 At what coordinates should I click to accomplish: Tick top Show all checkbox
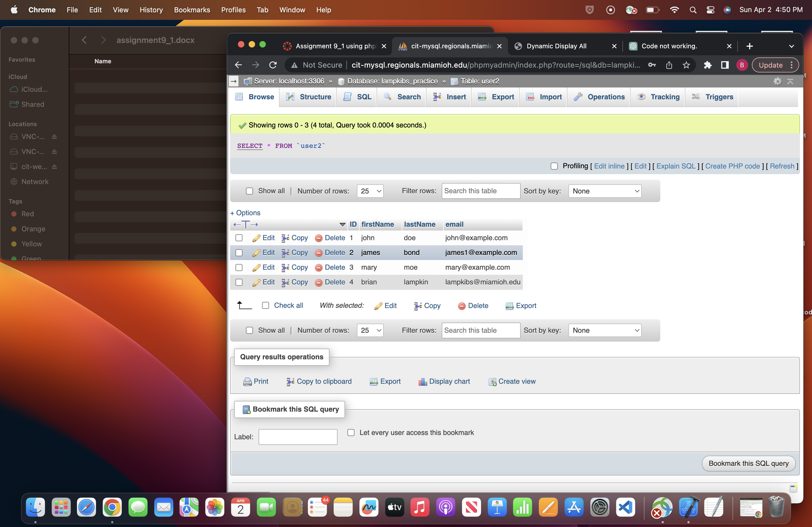coord(249,191)
